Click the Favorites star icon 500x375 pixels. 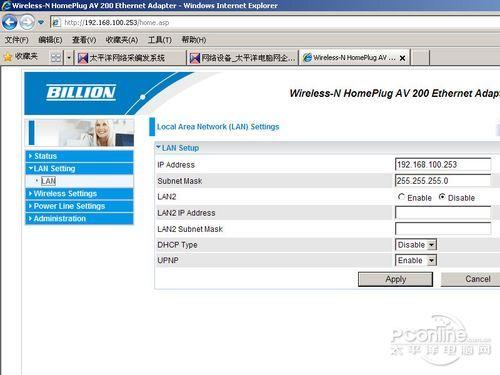8,57
